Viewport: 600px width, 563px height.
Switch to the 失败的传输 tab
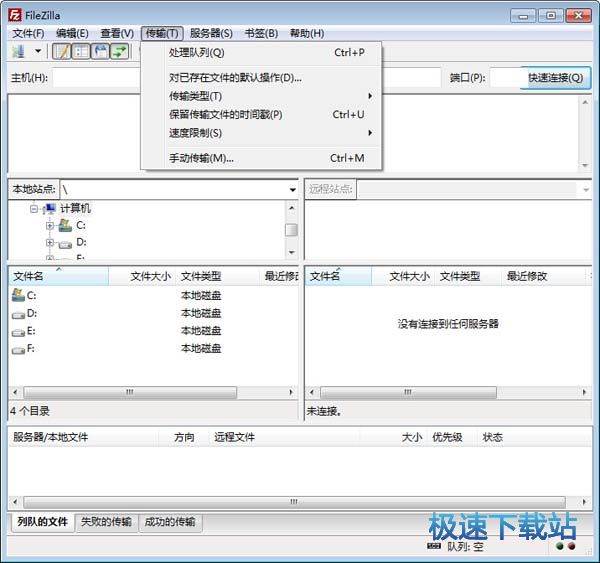coord(105,522)
